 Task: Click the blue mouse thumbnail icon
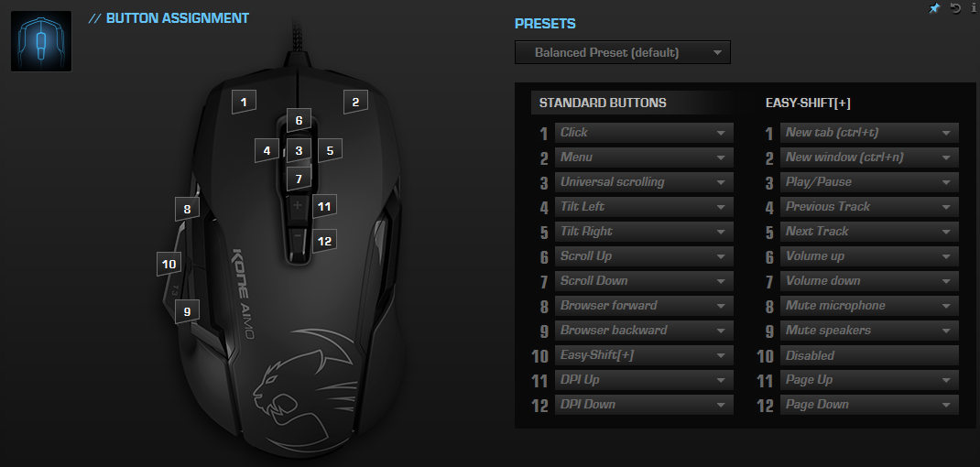[x=41, y=41]
